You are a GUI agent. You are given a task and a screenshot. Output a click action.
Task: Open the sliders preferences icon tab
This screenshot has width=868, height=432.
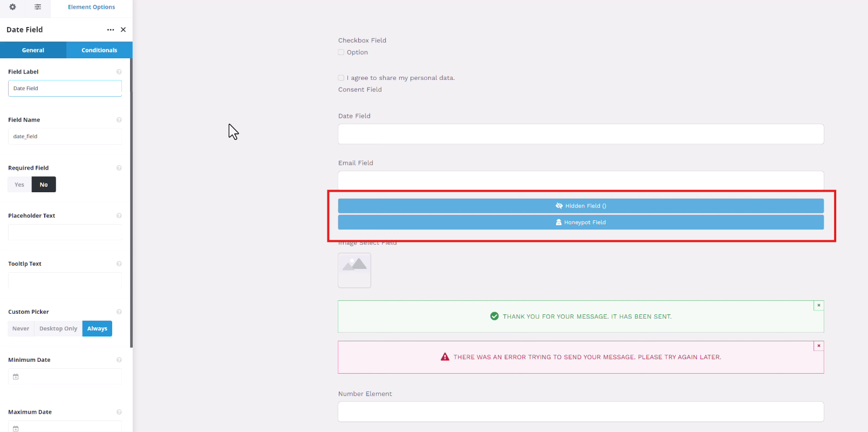38,7
